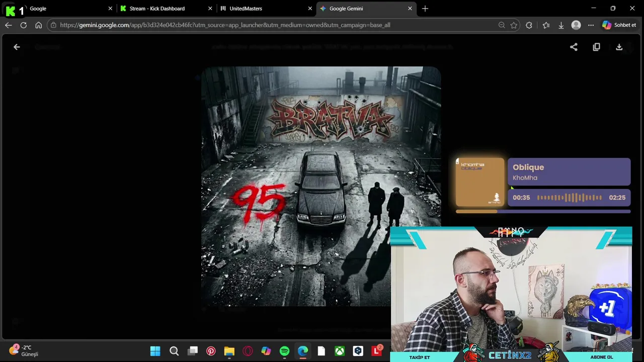Reload the Gemini page
Screen dimensions: 644x362
pyautogui.click(x=23, y=25)
